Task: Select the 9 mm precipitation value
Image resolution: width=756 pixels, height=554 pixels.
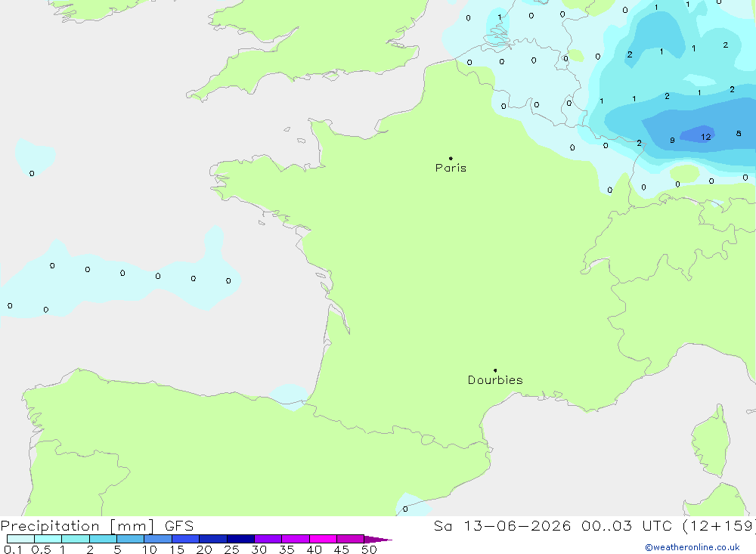Action: 672,141
